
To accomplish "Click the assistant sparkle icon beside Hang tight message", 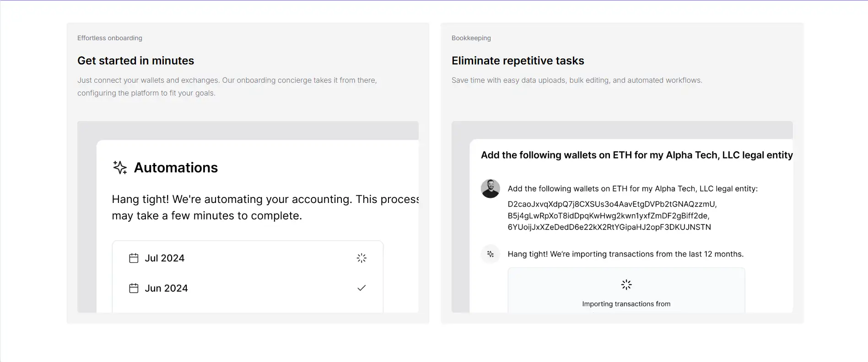I will 490,254.
